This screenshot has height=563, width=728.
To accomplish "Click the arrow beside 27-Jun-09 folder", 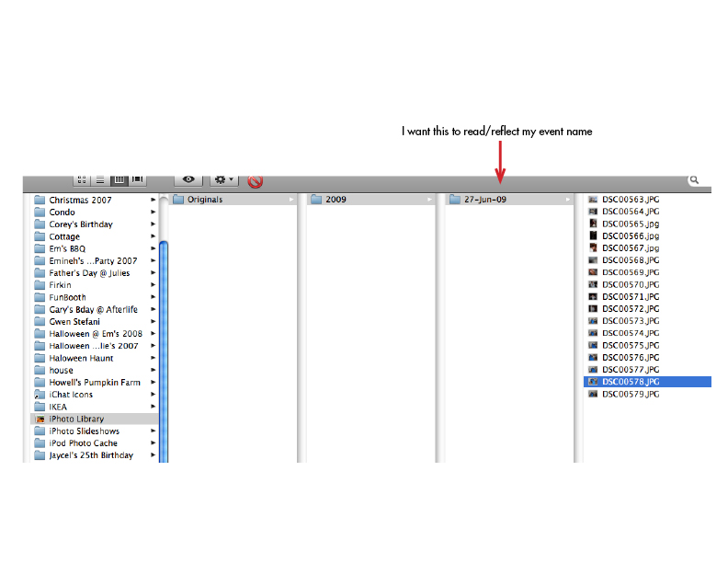I will (x=568, y=200).
